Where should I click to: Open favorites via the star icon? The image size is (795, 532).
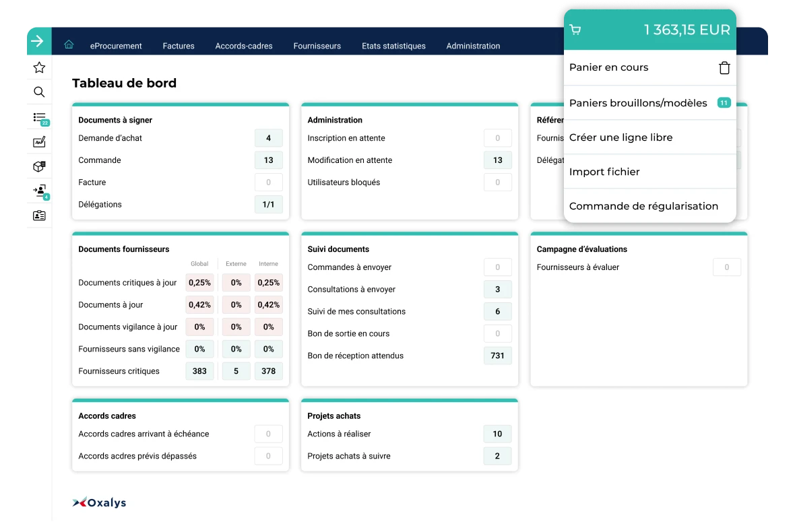[x=39, y=67]
